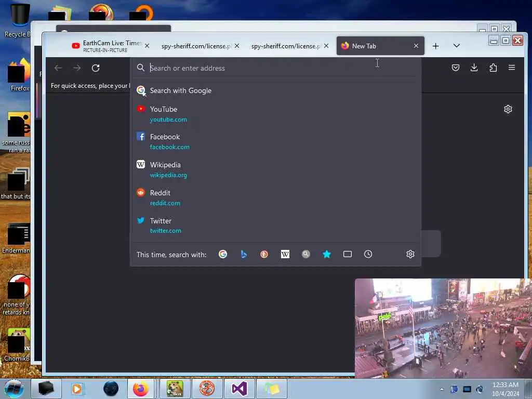Choose Search with Google suggestion
532x399 pixels.
click(275, 90)
